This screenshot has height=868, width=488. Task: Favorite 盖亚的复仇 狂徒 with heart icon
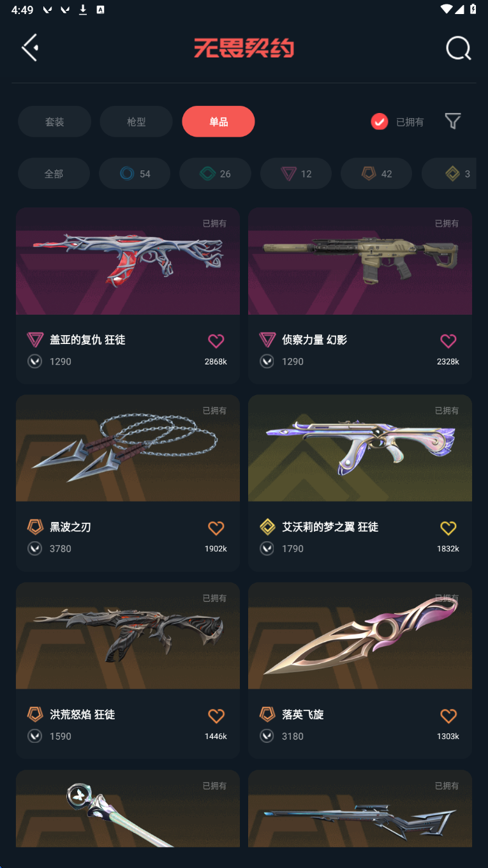tap(216, 341)
